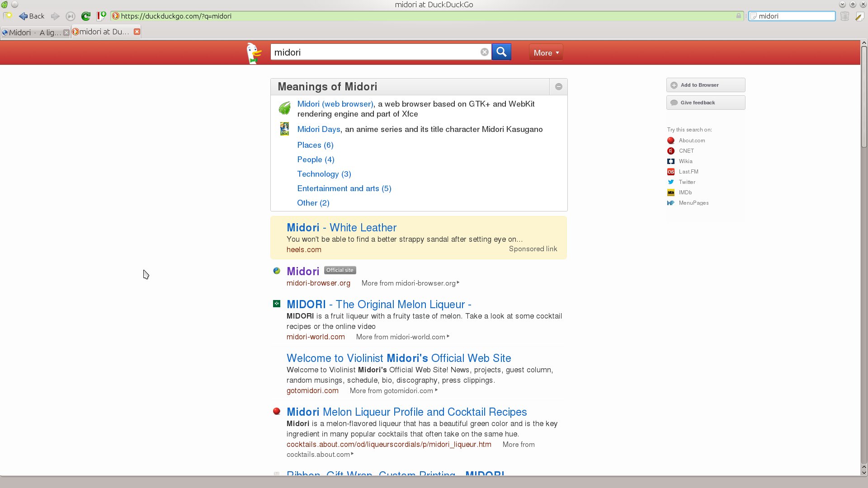
Task: Open the Midori - White Leather sponsored link
Action: click(341, 228)
